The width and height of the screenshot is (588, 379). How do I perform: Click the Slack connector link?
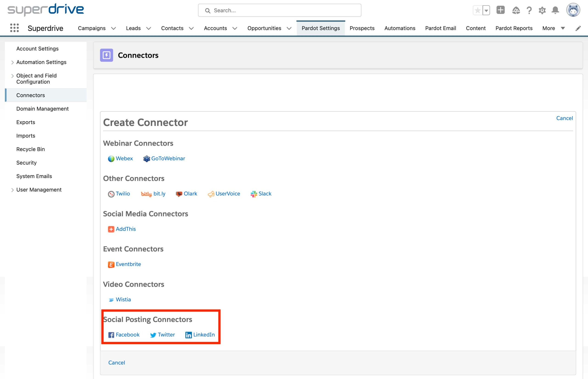pyautogui.click(x=265, y=194)
